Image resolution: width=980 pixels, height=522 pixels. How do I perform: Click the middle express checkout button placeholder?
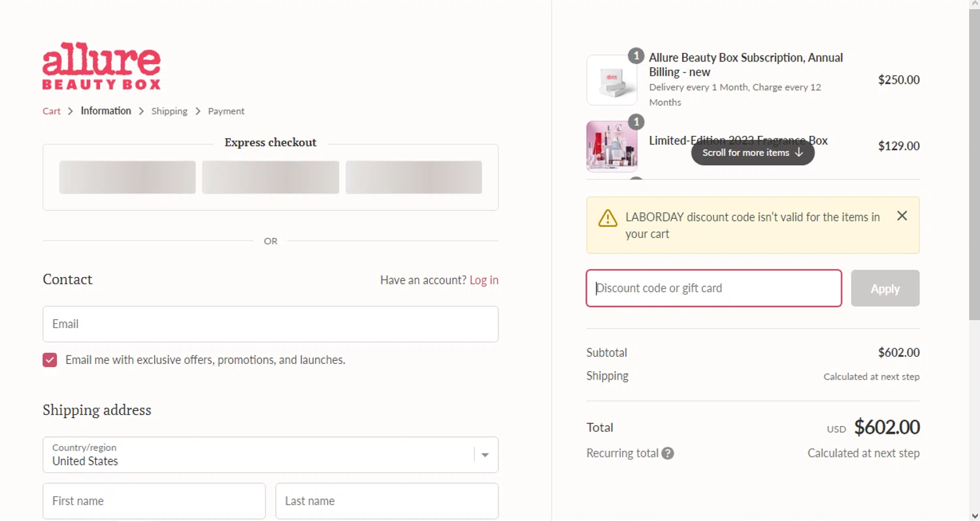(270, 177)
